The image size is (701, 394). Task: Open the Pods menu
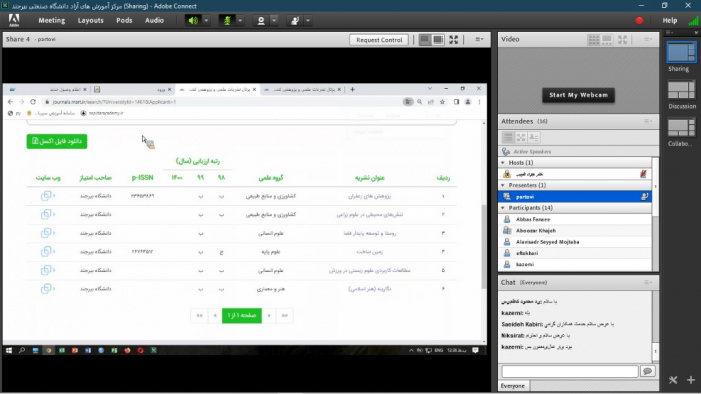[124, 21]
